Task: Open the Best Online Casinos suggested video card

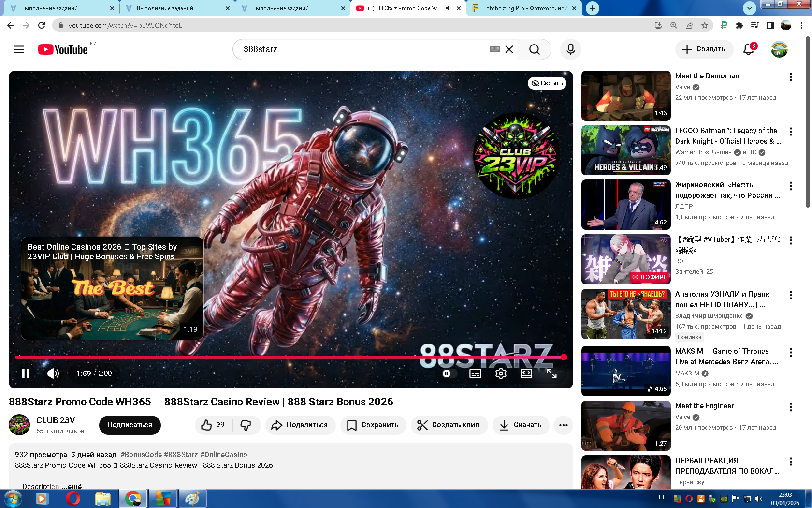Action: [x=112, y=288]
